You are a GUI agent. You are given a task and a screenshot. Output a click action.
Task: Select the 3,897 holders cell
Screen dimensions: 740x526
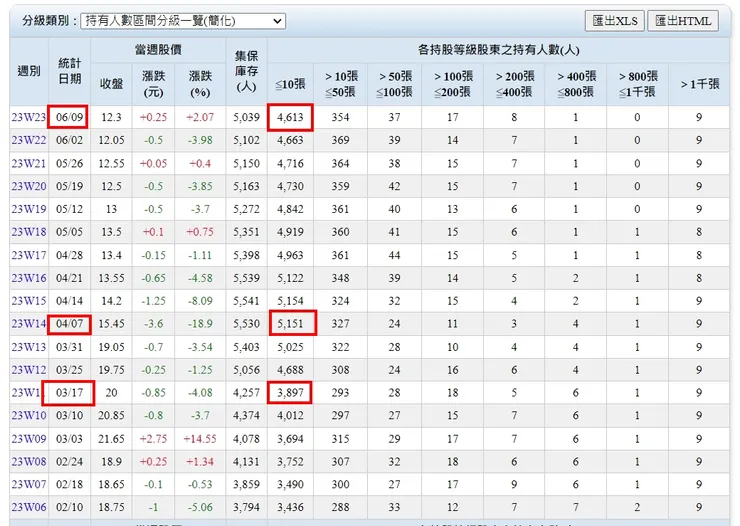pos(290,392)
